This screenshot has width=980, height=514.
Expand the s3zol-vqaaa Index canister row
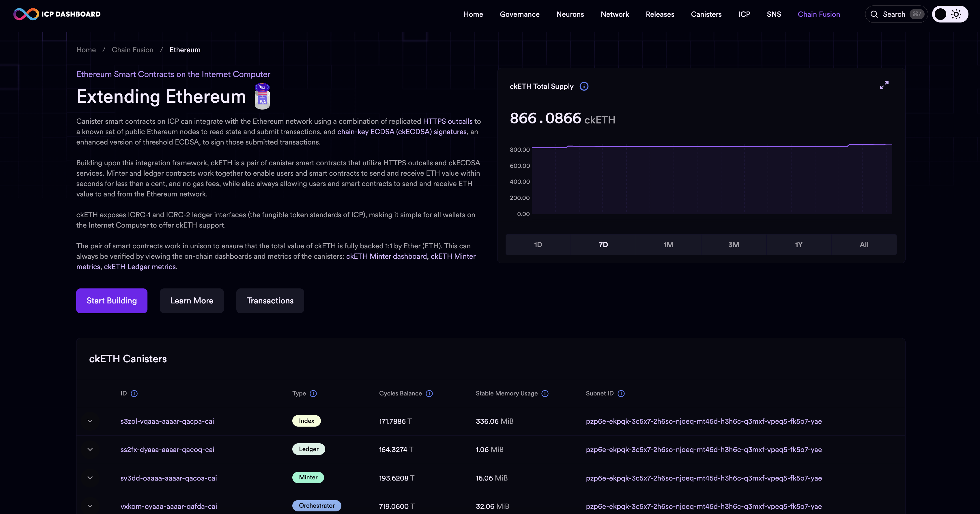[90, 421]
